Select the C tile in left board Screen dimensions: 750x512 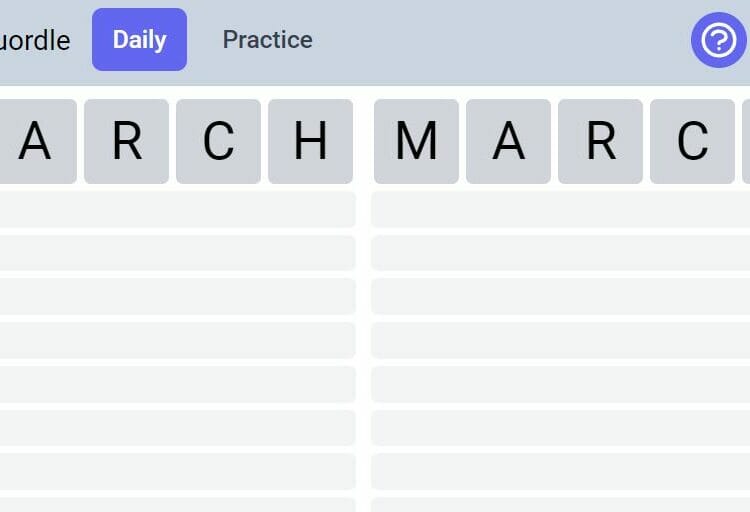[x=218, y=141]
